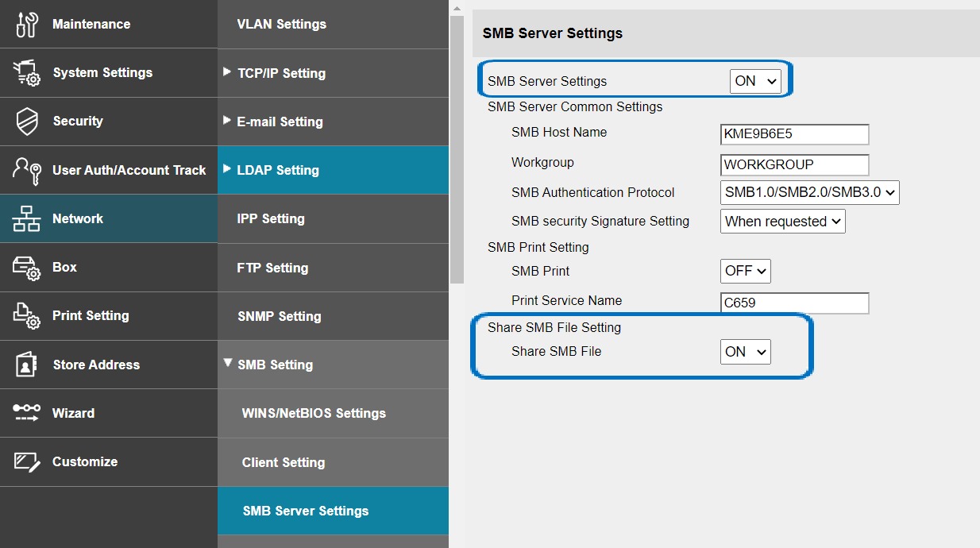Toggle the Share SMB File ON selector
980x548 pixels.
(x=745, y=352)
